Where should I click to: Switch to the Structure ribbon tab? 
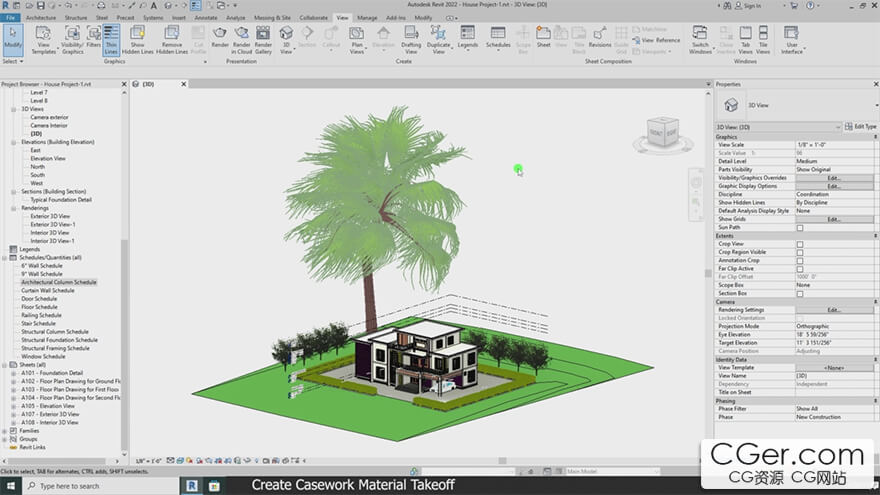[x=76, y=18]
